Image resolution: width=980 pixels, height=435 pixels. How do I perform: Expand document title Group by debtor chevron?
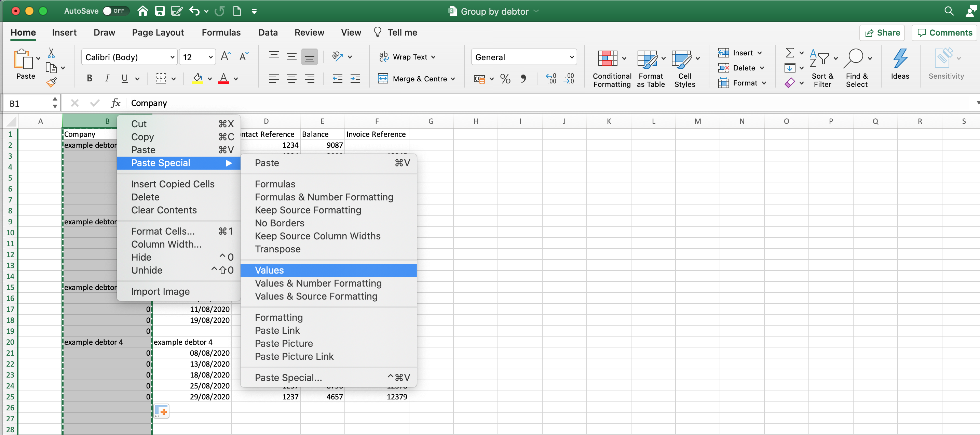tap(536, 11)
